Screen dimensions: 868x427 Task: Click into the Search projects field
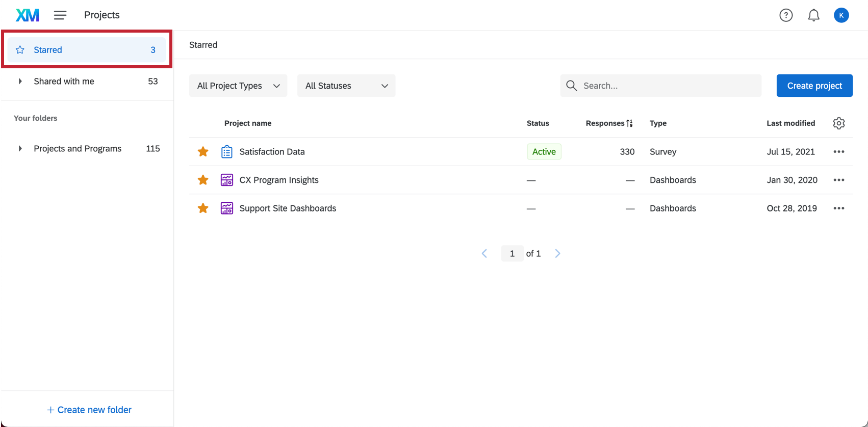668,86
